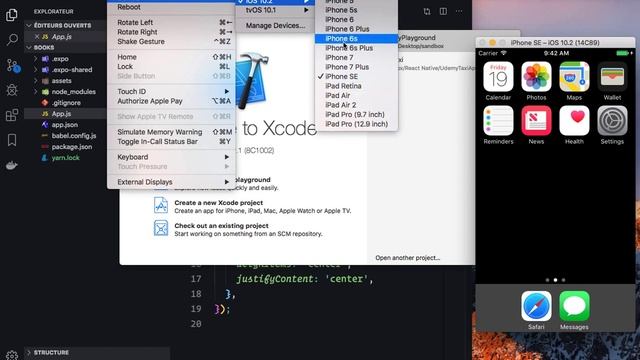This screenshot has width=640, height=360.
Task: Click Check out an existing project text
Action: [221, 226]
